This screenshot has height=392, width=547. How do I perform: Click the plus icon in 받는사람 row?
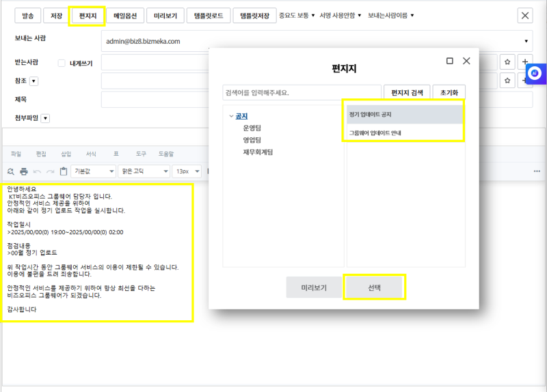(x=525, y=62)
